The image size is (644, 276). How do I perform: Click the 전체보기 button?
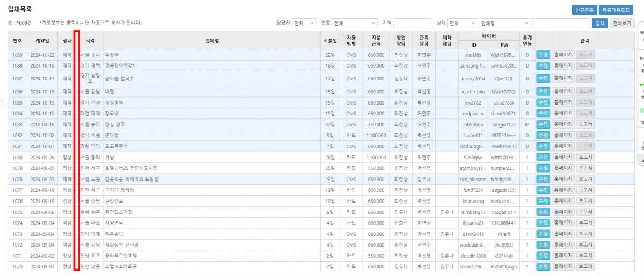(x=622, y=24)
